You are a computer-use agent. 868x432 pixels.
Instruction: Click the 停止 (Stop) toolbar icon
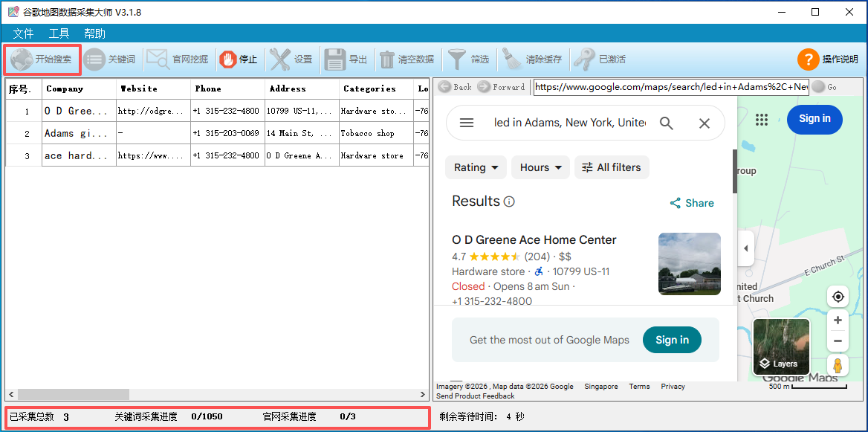[227, 59]
